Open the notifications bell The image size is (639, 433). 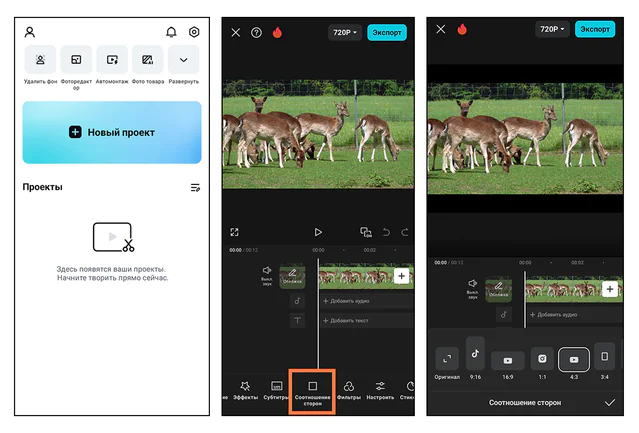pyautogui.click(x=171, y=32)
